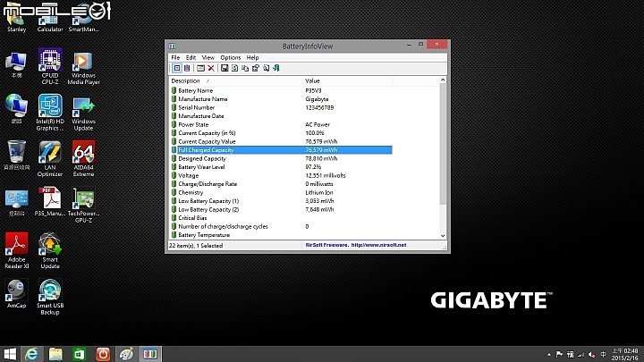Select the Battery Name row

pos(281,90)
